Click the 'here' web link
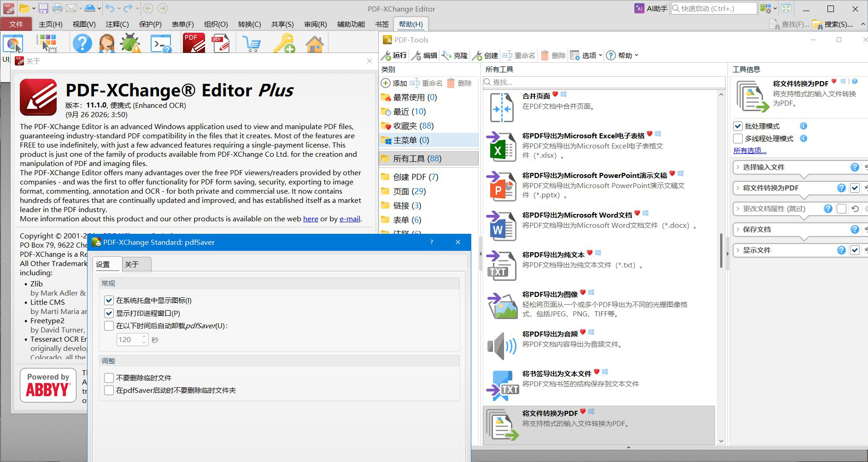This screenshot has width=868, height=462. pyautogui.click(x=311, y=219)
